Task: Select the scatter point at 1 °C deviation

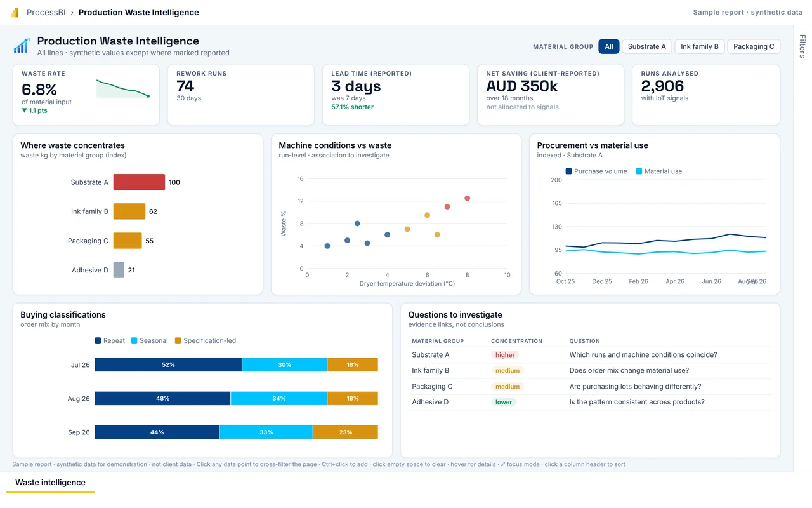Action: click(327, 246)
